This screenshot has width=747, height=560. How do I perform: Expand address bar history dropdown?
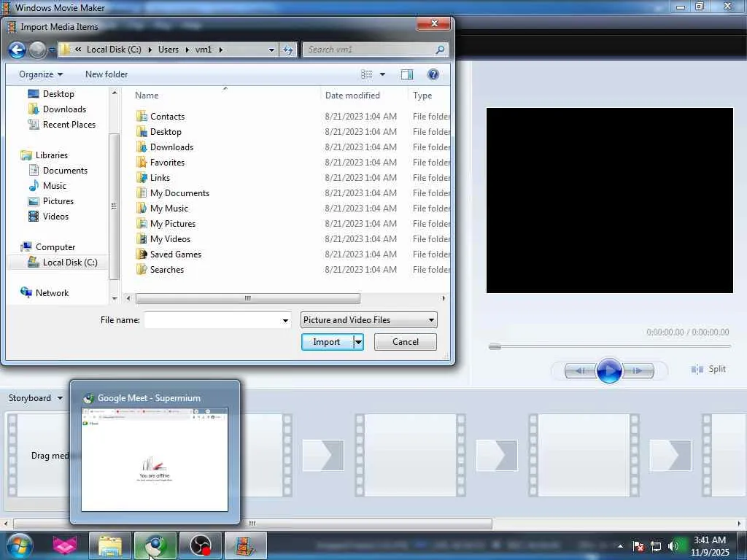pyautogui.click(x=271, y=50)
